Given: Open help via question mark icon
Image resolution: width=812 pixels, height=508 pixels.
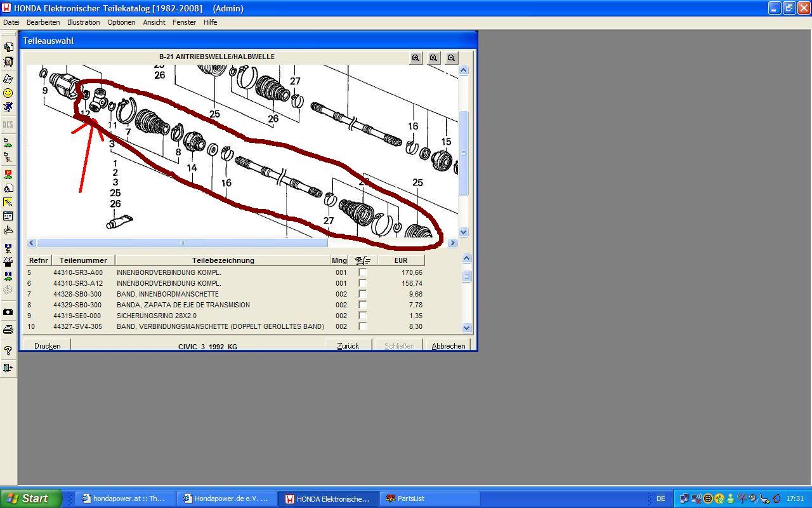Looking at the screenshot, I should pos(8,351).
